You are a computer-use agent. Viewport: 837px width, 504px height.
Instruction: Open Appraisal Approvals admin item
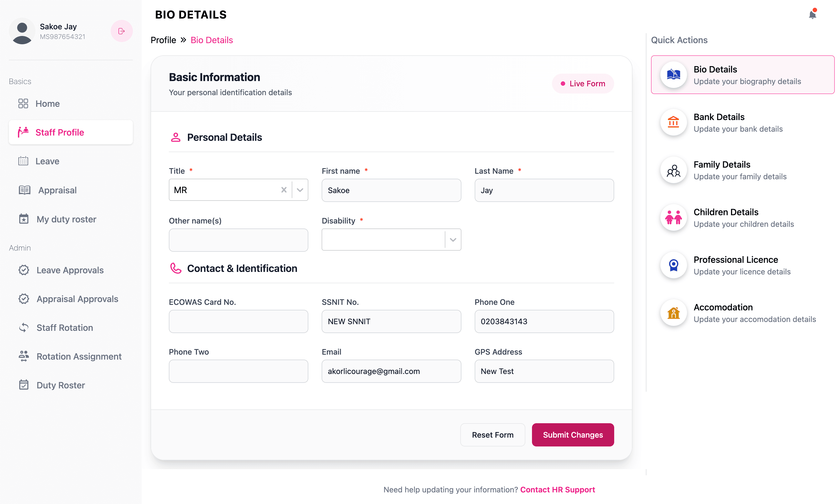[x=71, y=299]
